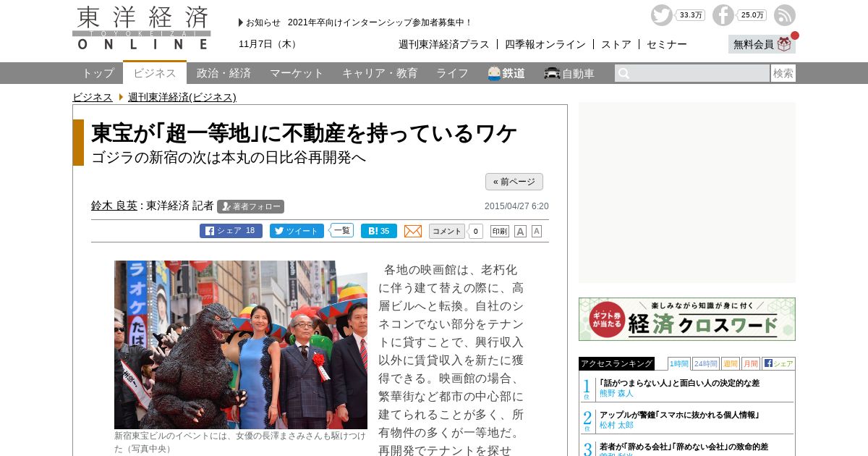Switch ranking to Facebook シェア tab
Image resolution: width=868 pixels, height=456 pixels.
pos(778,363)
